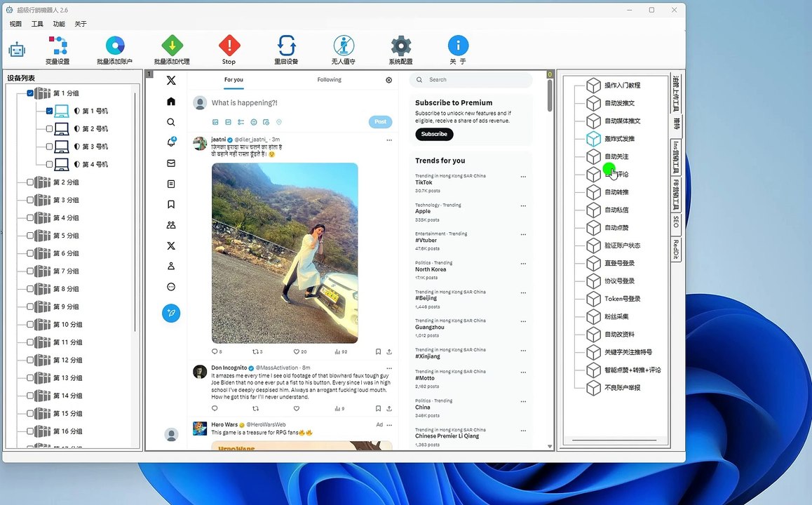Click retweet icon on jaatni tweet
The image size is (812, 505).
point(255,351)
